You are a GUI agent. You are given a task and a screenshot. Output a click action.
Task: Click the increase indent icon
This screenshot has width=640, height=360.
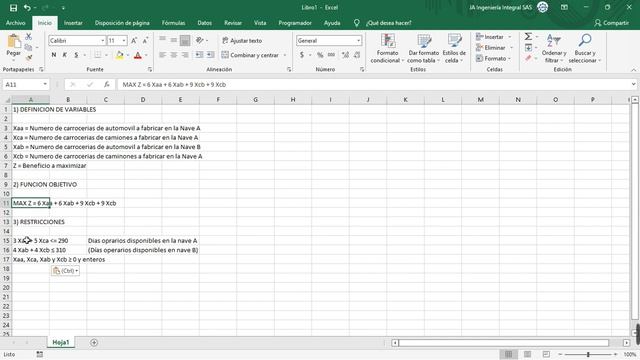[210, 55]
